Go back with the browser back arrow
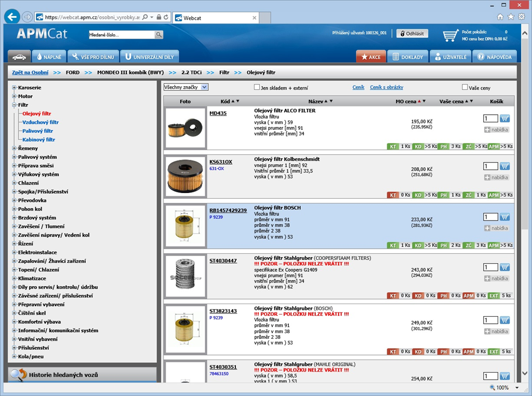This screenshot has height=396, width=532. tap(12, 17)
